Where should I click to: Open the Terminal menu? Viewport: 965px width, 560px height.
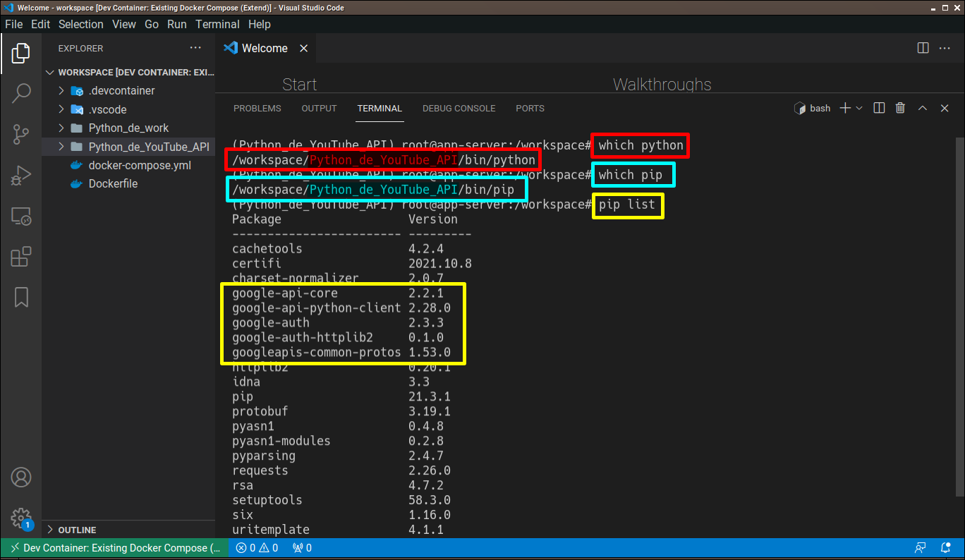tap(217, 24)
